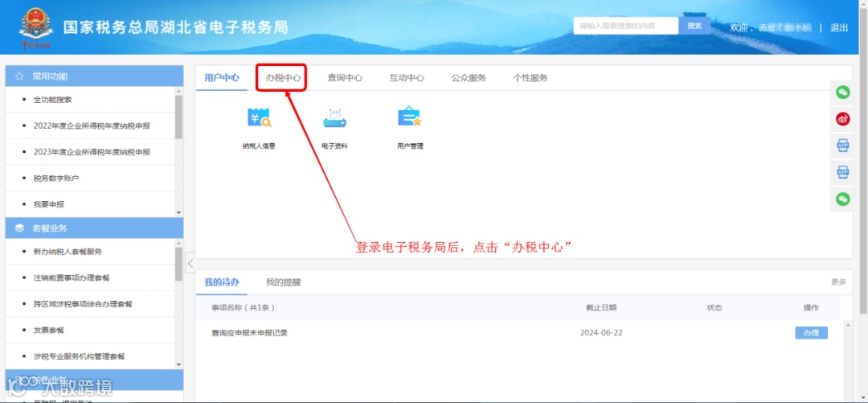The image size is (868, 403).
Task: Click the 查询应申报未申报记录 row text
Action: click(x=249, y=333)
